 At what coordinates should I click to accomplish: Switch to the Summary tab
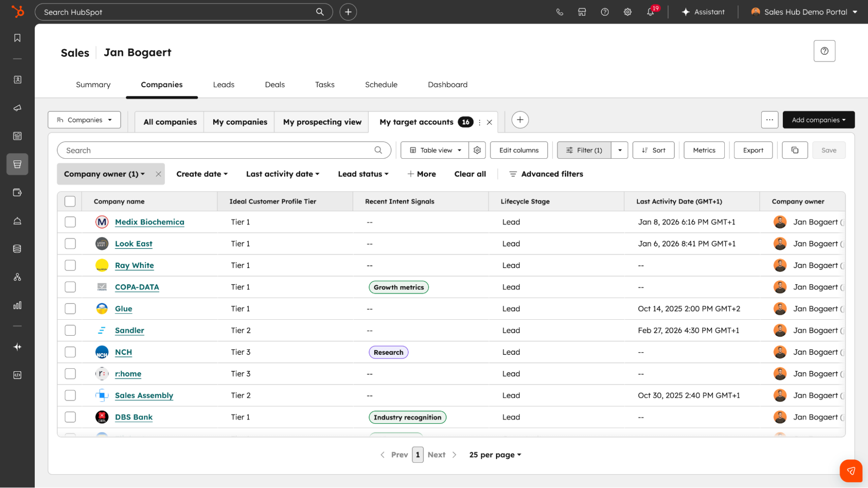point(93,85)
